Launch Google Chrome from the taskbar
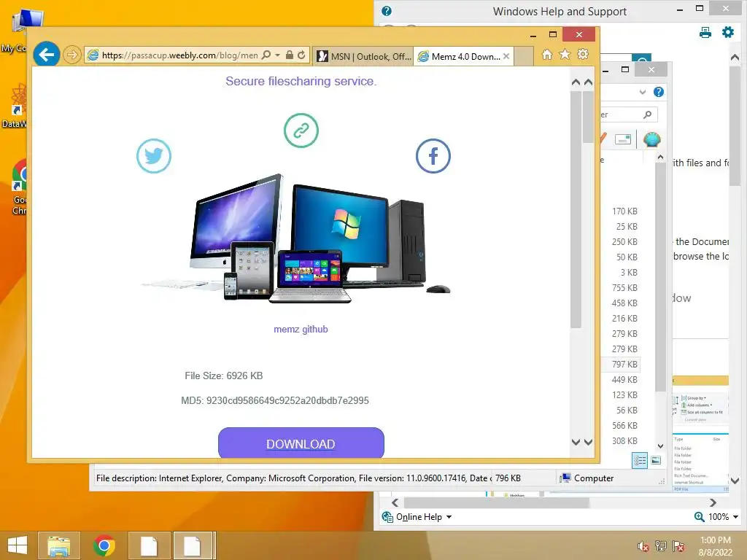Image resolution: width=747 pixels, height=560 pixels. tap(104, 545)
